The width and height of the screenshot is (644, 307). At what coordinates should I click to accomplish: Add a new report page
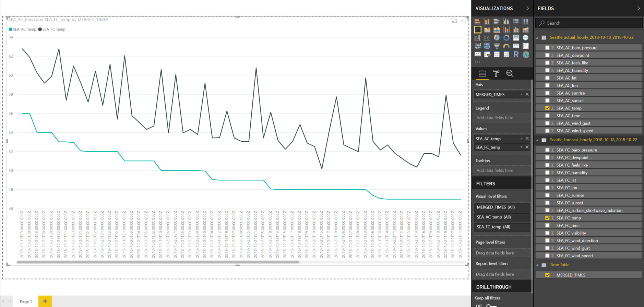[x=45, y=301]
